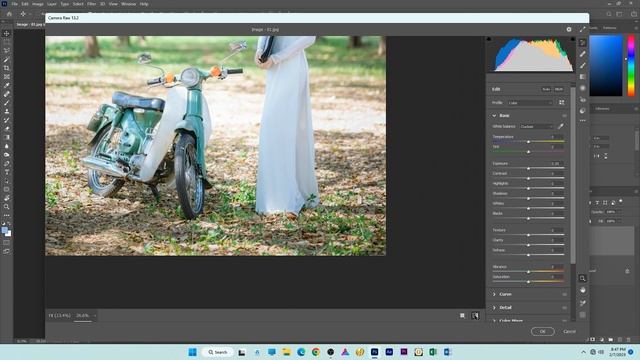This screenshot has width=640, height=360.
Task: Select Photoshop's Type tool
Action: tap(7, 172)
